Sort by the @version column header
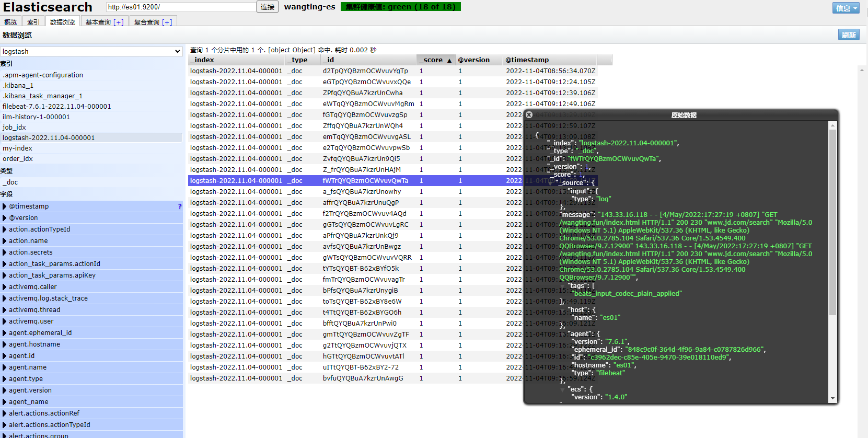Screen dimensions: 868x438 (479, 60)
